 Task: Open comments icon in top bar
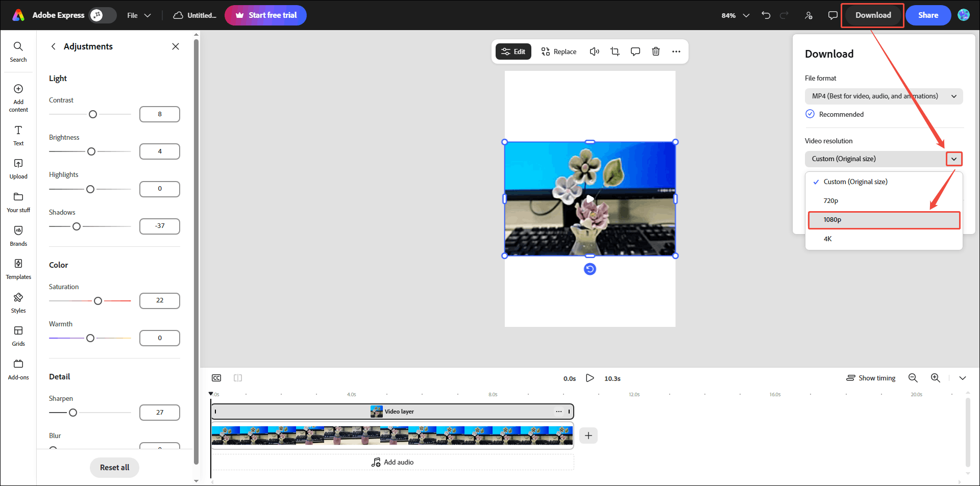coord(832,15)
